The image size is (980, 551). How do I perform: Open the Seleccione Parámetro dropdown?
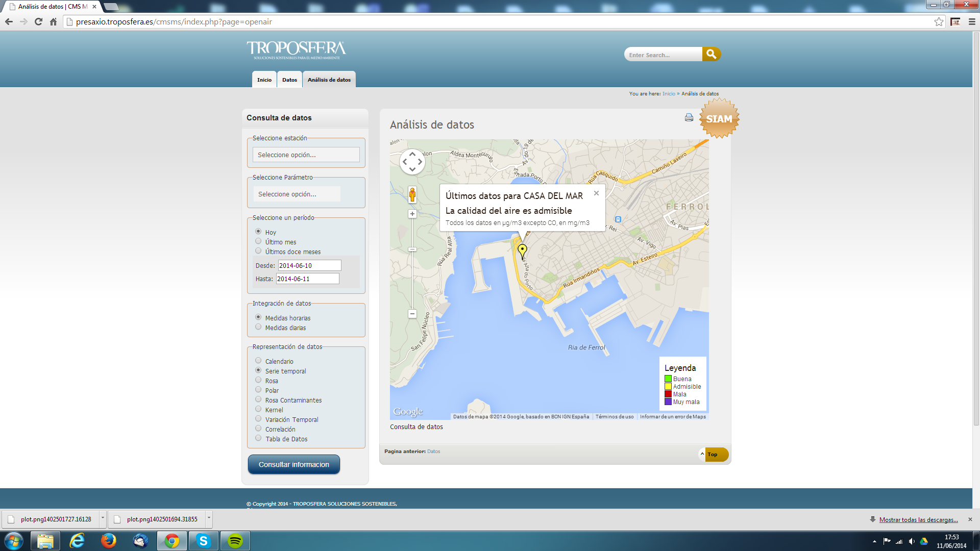297,194
